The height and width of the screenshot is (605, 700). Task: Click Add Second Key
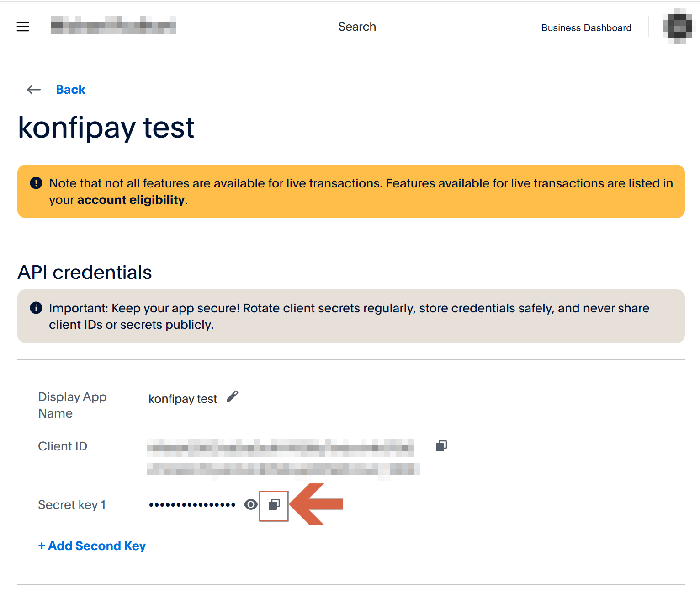tap(92, 546)
